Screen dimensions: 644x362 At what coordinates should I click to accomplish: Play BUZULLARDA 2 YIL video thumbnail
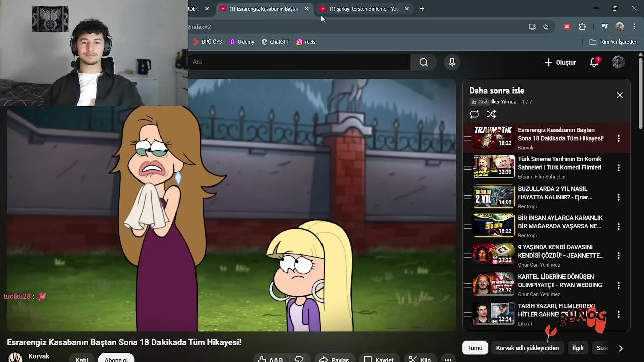[494, 196]
